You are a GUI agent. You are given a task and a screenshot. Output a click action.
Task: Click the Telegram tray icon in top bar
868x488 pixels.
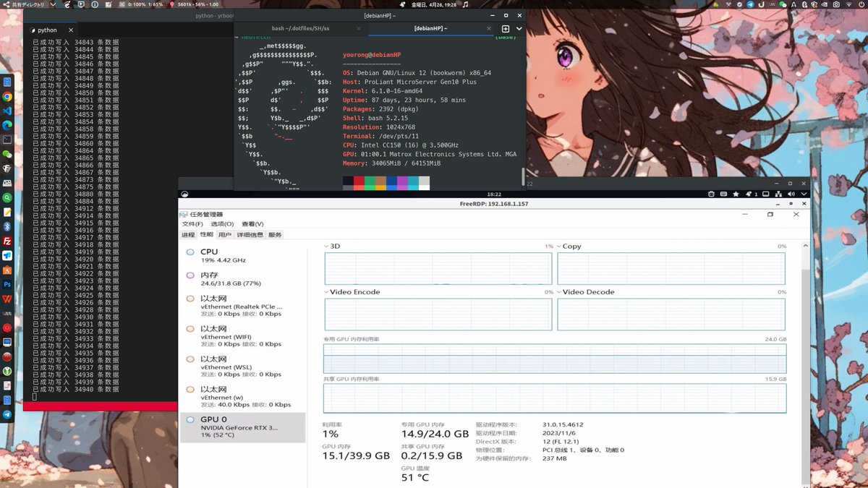pyautogui.click(x=750, y=4)
